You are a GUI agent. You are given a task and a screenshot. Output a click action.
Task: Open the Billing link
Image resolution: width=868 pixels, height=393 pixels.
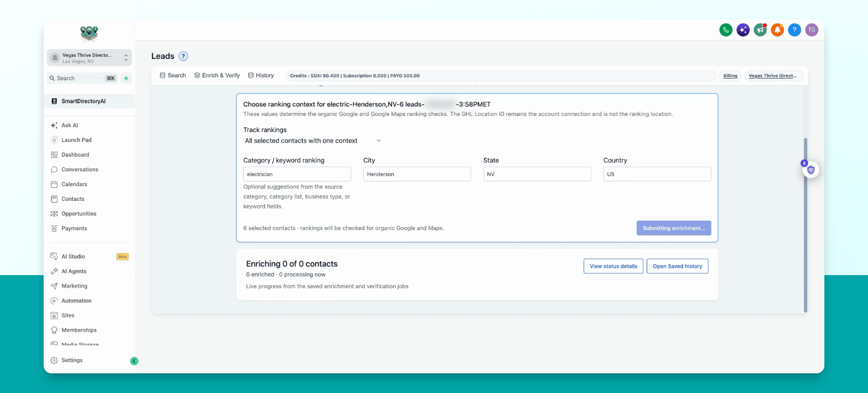731,76
